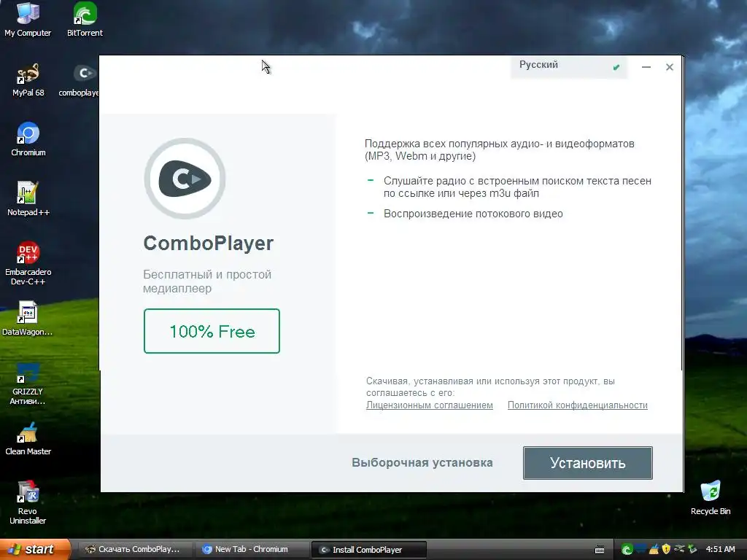The height and width of the screenshot is (560, 747).
Task: Click the ComboPlayer title text
Action: (x=208, y=244)
